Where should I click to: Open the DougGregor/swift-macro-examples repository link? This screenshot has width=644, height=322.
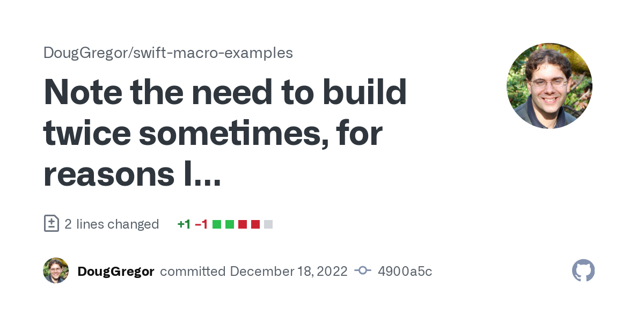click(168, 53)
